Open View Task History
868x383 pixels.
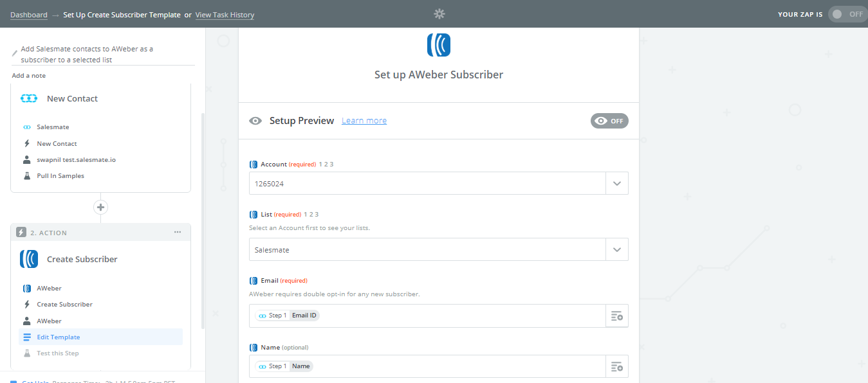225,14
